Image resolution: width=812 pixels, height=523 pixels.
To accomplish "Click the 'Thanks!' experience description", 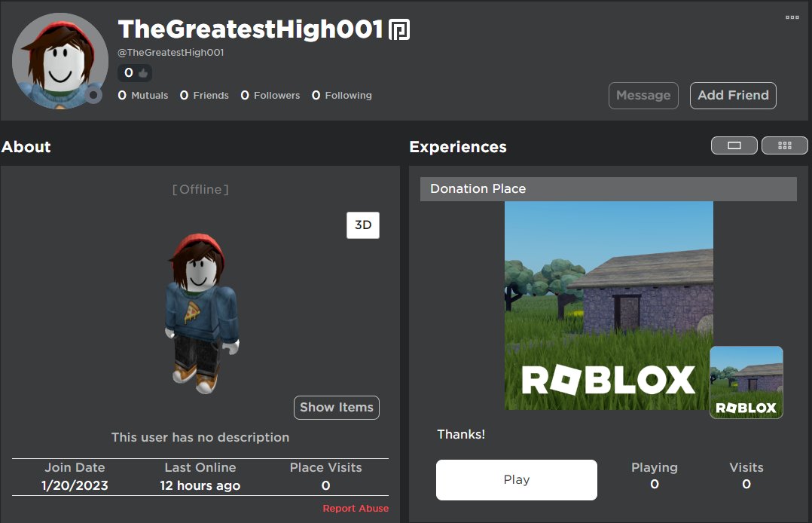I will 461,434.
